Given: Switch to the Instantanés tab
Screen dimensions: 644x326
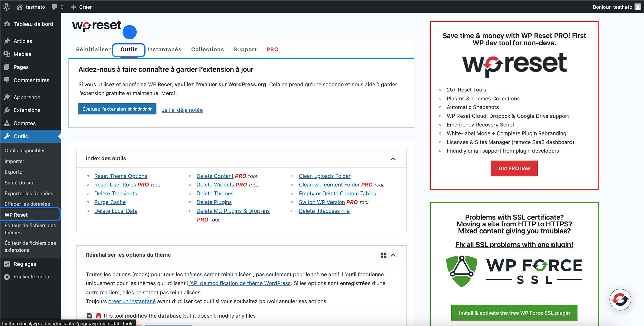Looking at the screenshot, I should 164,49.
